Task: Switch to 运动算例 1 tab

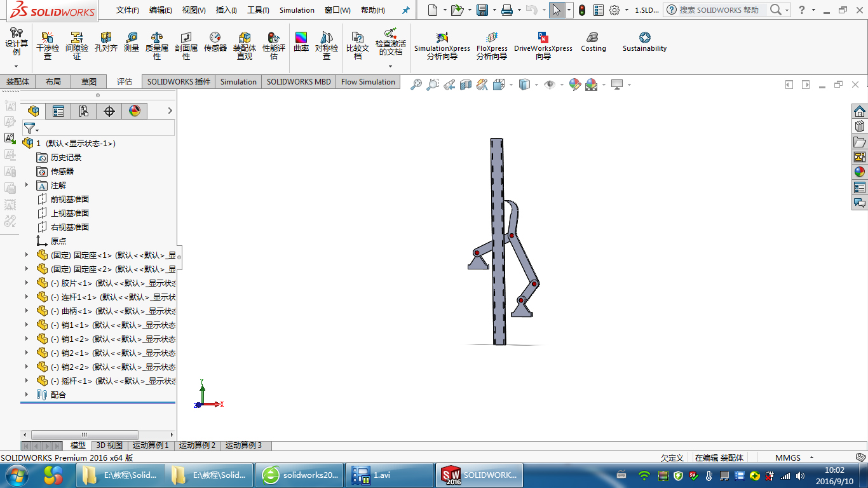Action: 151,445
